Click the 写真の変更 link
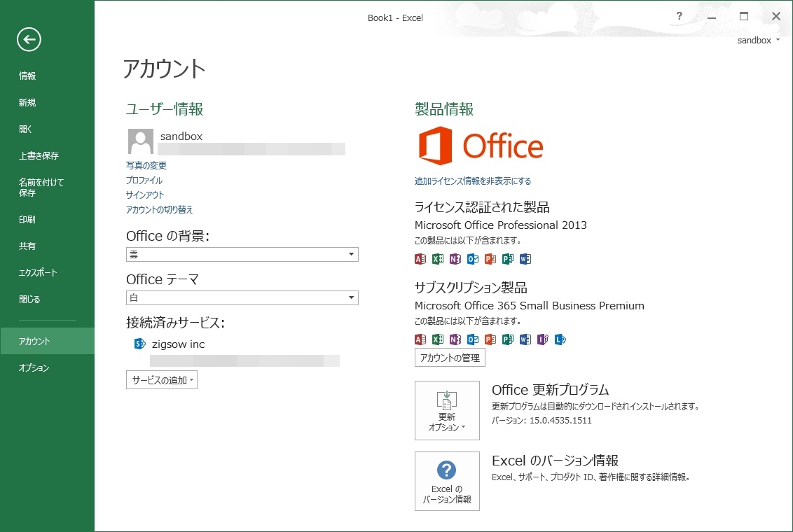The width and height of the screenshot is (793, 532). point(146,166)
